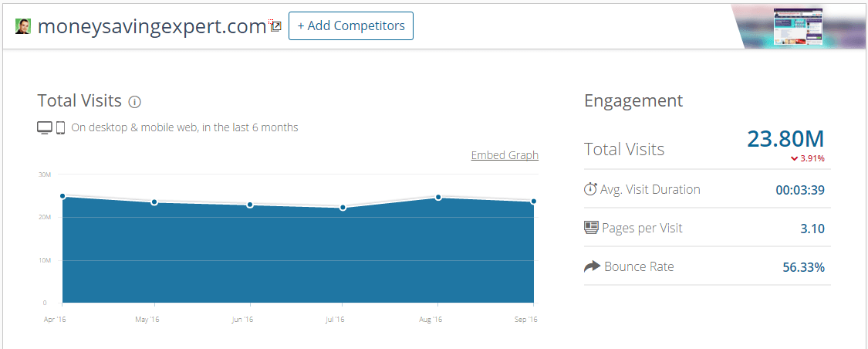868x349 pixels.
Task: Click the Pages per Visit icon
Action: 592,228
